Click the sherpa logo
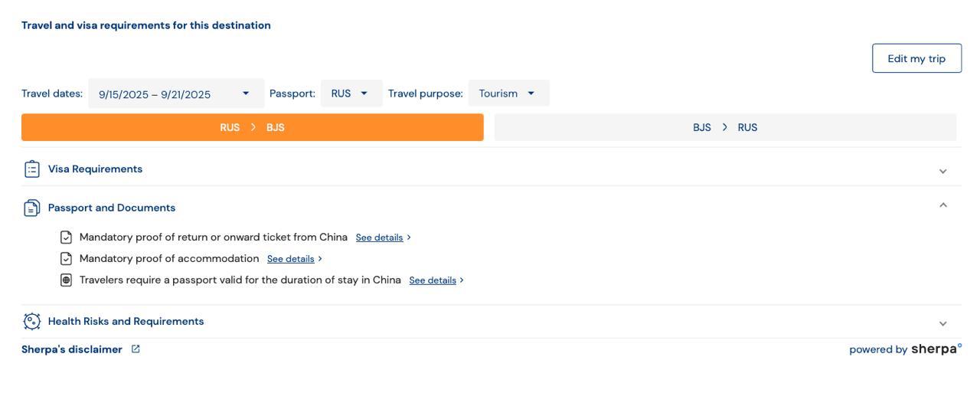The height and width of the screenshot is (393, 980). 936,349
